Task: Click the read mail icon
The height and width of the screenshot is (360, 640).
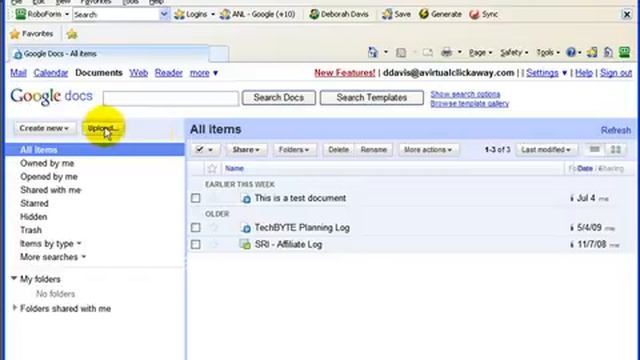Action: click(x=427, y=53)
